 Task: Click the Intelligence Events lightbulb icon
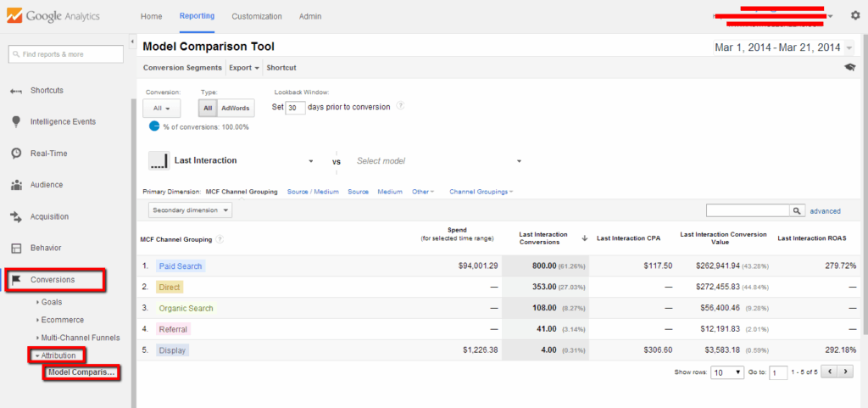(17, 121)
